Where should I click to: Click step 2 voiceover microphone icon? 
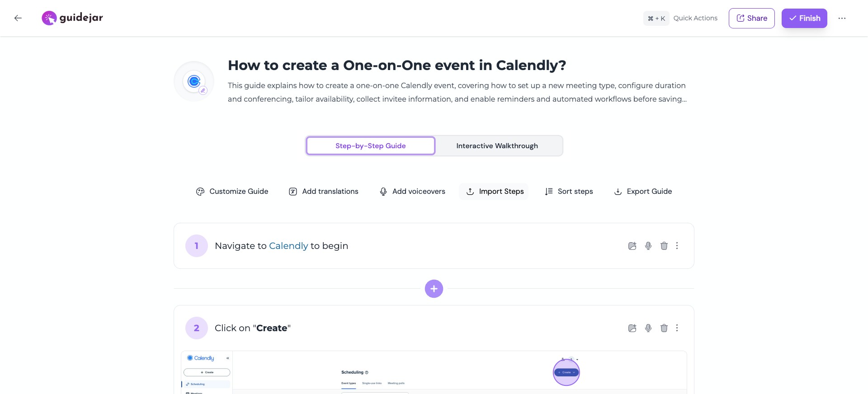tap(648, 328)
